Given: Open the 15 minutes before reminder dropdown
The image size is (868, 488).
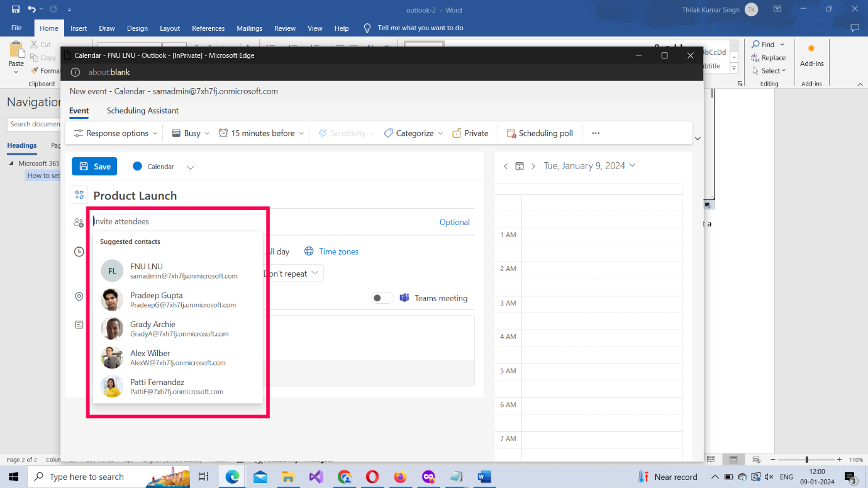Looking at the screenshot, I should pyautogui.click(x=261, y=133).
